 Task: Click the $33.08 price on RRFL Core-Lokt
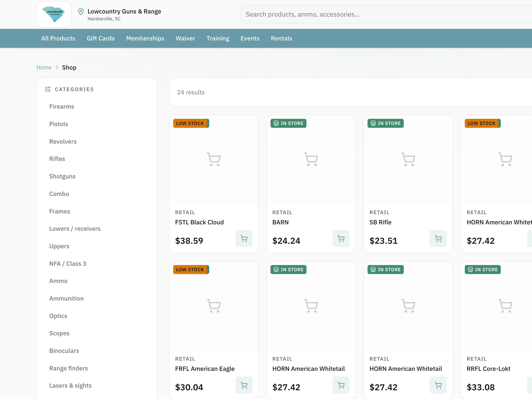click(481, 387)
